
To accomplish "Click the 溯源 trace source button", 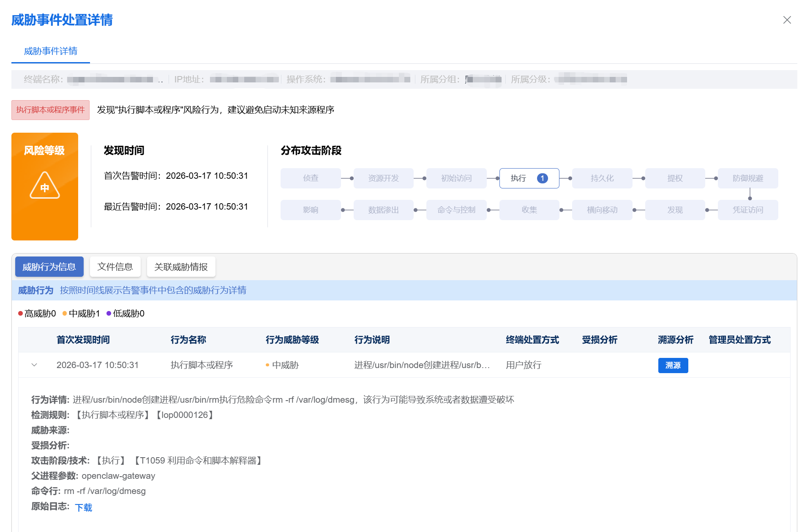I will pyautogui.click(x=673, y=365).
